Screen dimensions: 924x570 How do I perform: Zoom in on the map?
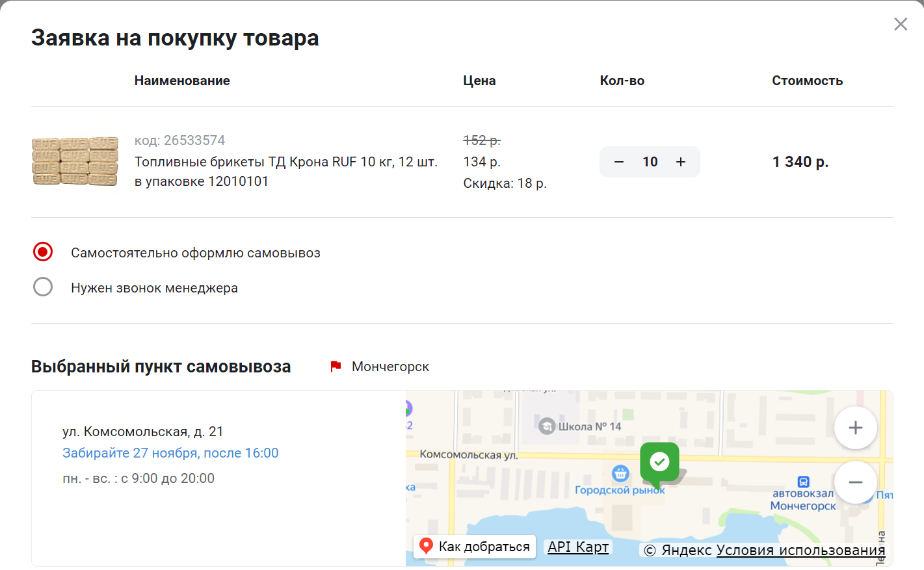pos(855,428)
